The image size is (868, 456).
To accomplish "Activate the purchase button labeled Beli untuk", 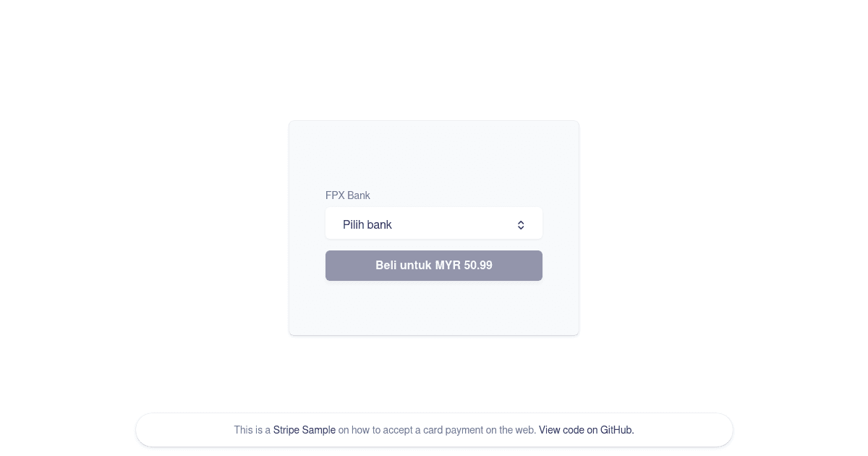I will coord(434,266).
